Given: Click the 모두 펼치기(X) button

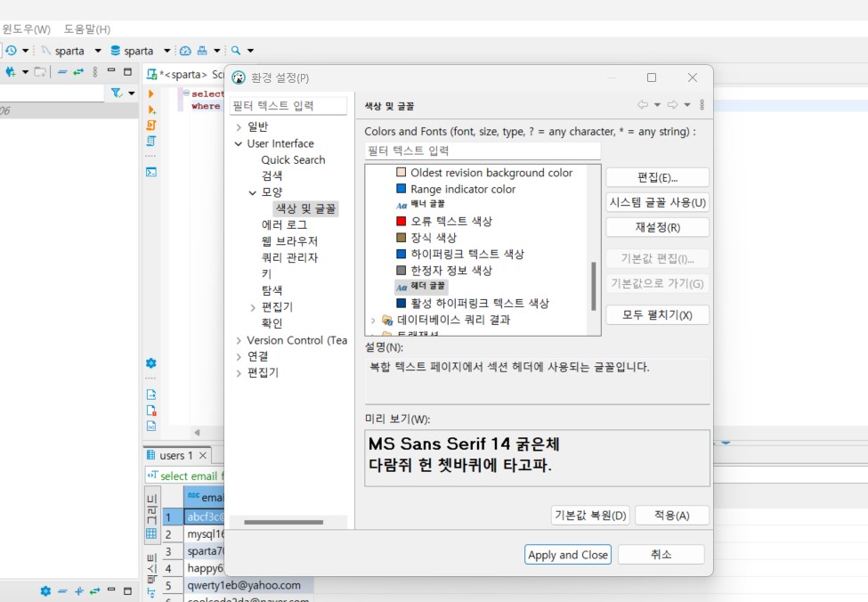Looking at the screenshot, I should pos(658,315).
